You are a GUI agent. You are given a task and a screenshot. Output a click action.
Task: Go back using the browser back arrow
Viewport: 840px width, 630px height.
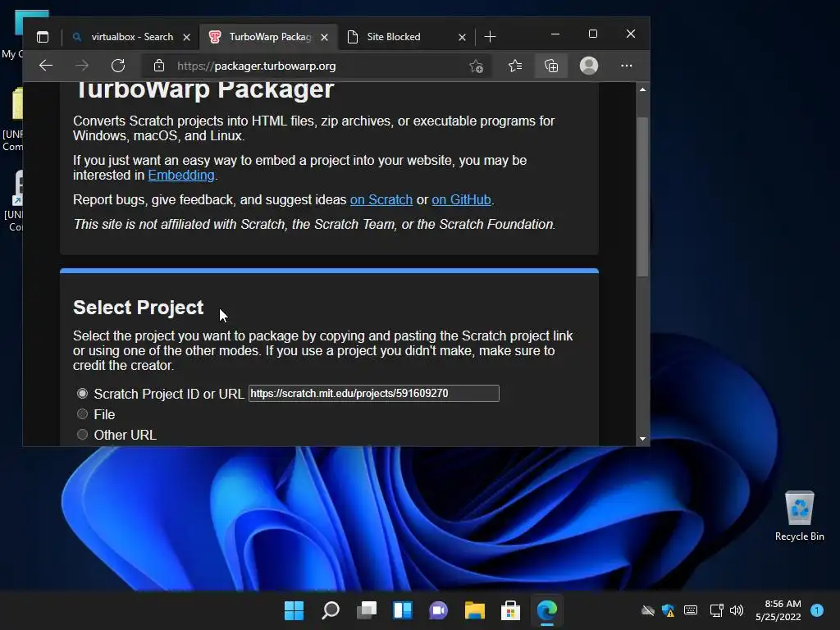coord(46,66)
